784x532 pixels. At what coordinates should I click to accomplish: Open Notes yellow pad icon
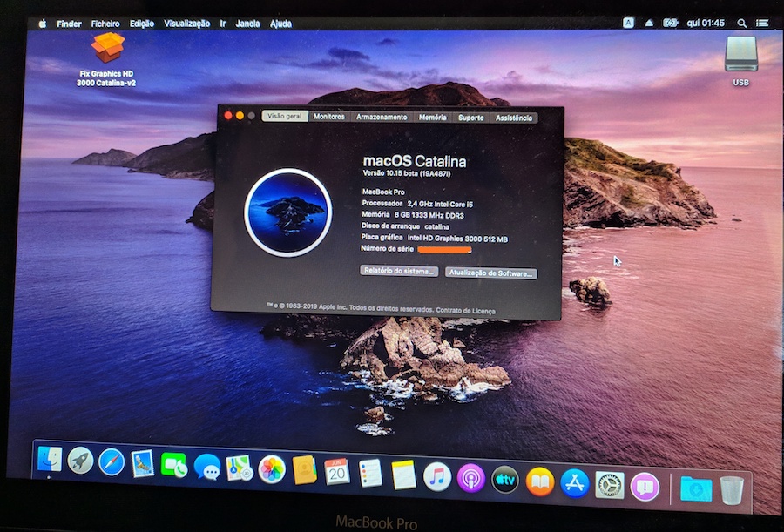pos(404,475)
